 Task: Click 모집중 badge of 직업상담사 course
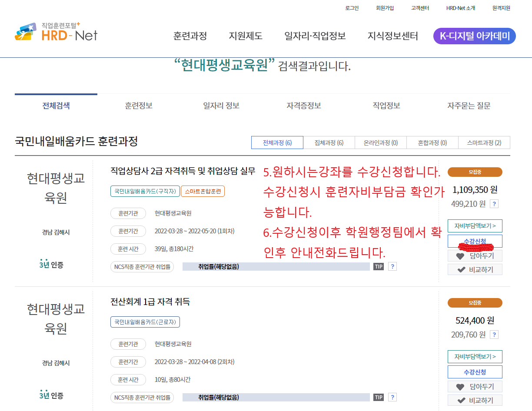[475, 172]
